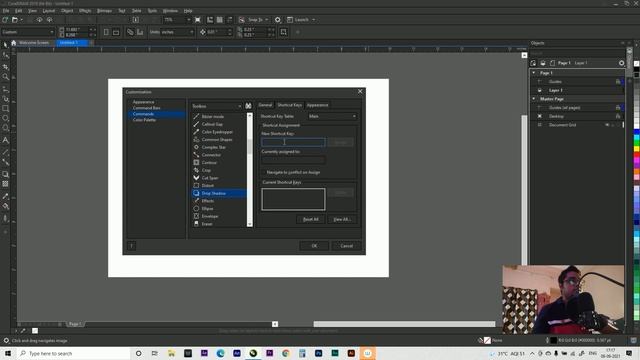Toggle lock on Guides (all pages) layer

(x=618, y=108)
